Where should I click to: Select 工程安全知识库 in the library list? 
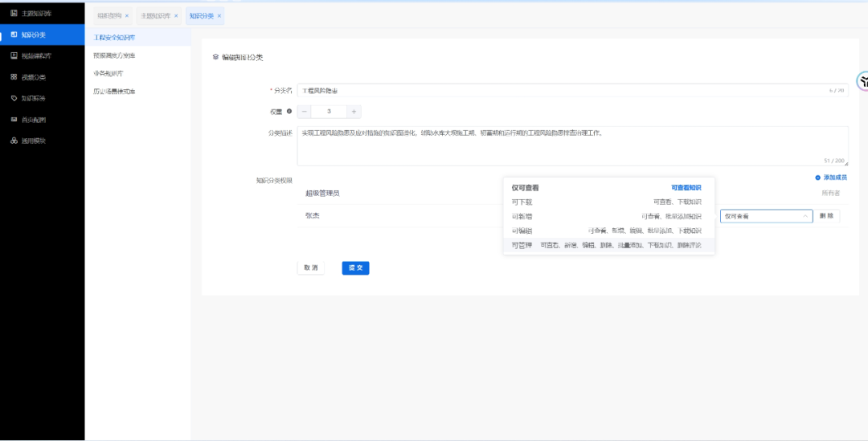click(x=138, y=38)
